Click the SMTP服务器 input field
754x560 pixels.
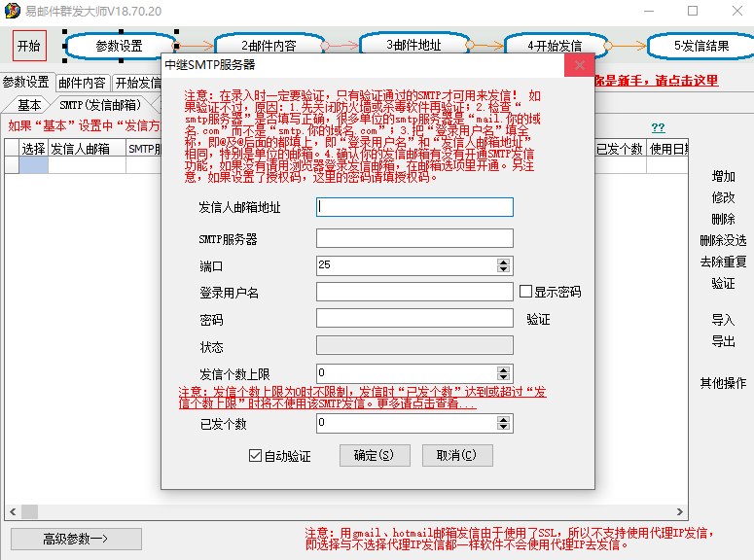414,238
